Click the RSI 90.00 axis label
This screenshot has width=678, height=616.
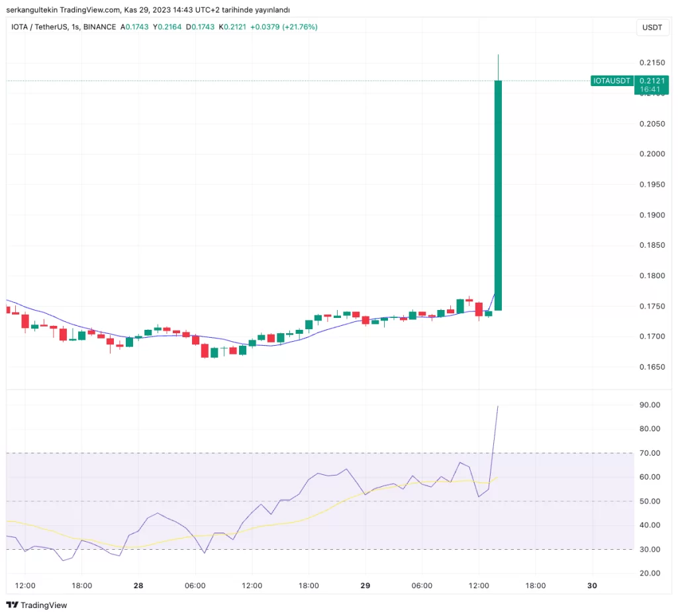click(651, 405)
